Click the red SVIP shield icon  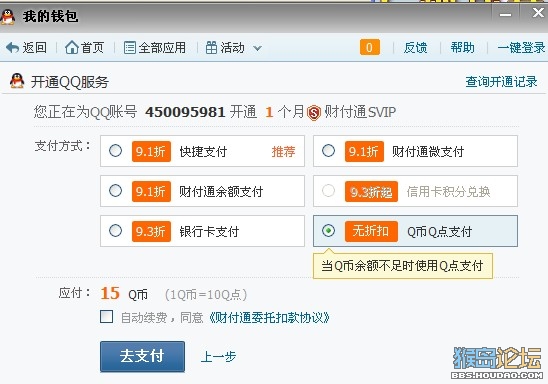[x=313, y=113]
